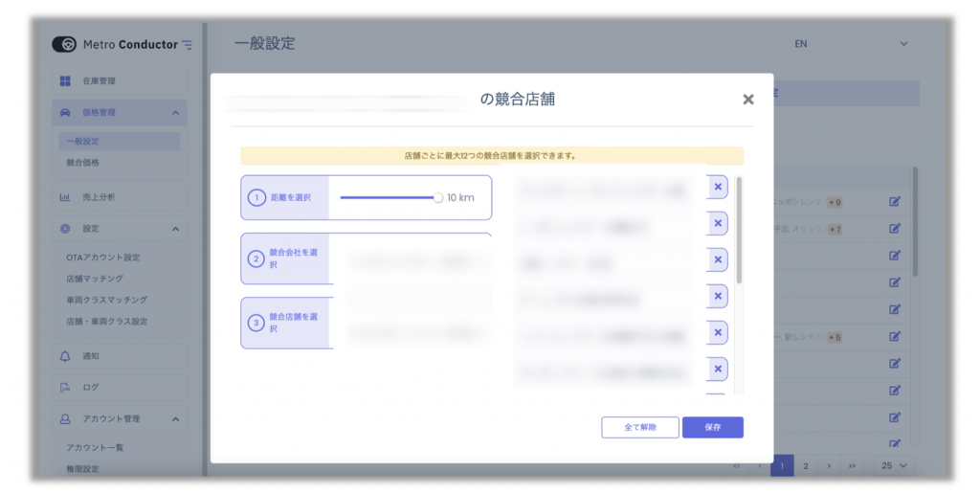
Task: Click the 10 km distance slider handle
Action: (x=438, y=197)
